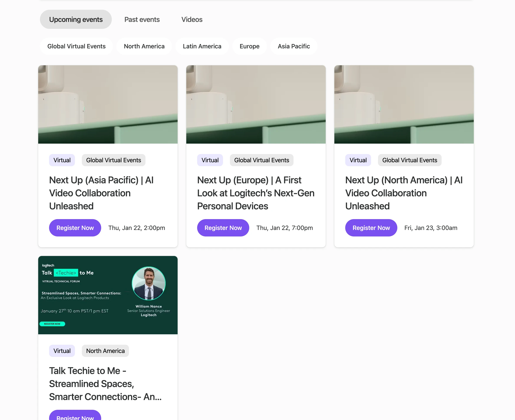Click the Asia Pacific event card image

click(x=108, y=104)
